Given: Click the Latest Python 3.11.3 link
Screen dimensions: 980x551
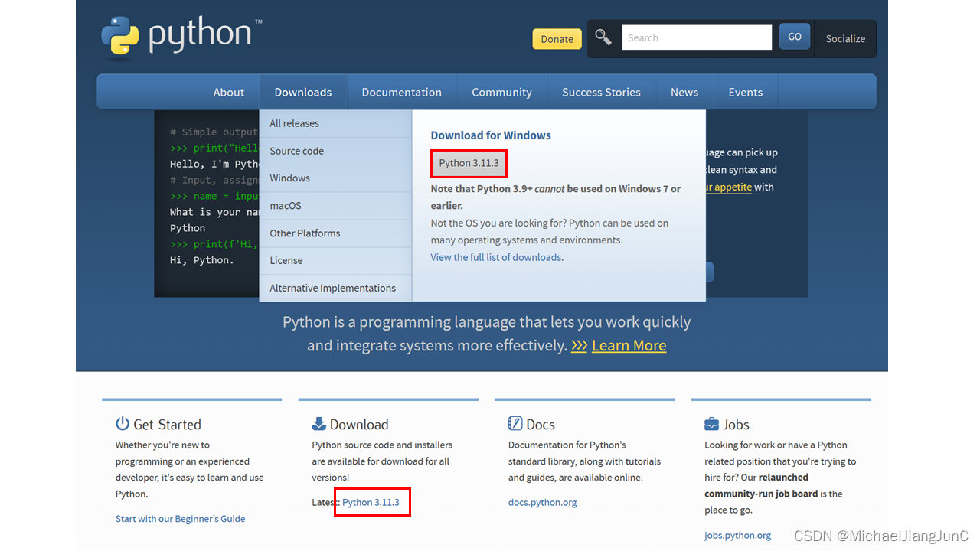Looking at the screenshot, I should [x=371, y=502].
